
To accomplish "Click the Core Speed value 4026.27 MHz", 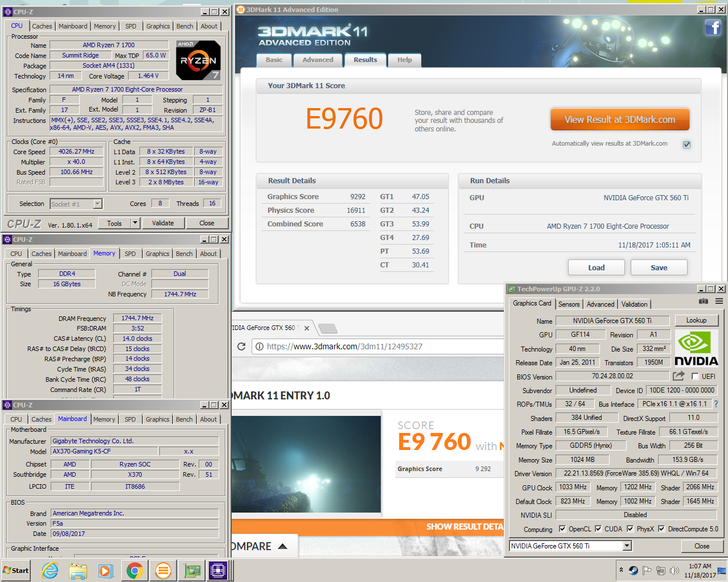I will coord(76,151).
